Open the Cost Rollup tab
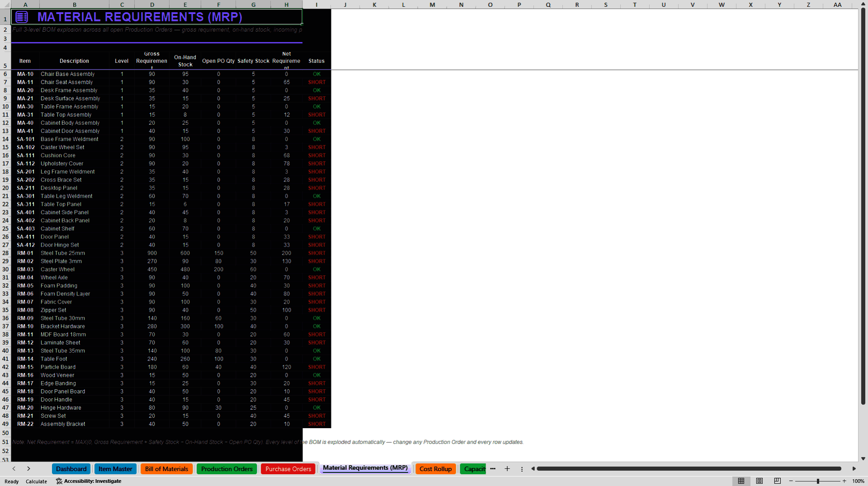The image size is (868, 486). [x=435, y=469]
